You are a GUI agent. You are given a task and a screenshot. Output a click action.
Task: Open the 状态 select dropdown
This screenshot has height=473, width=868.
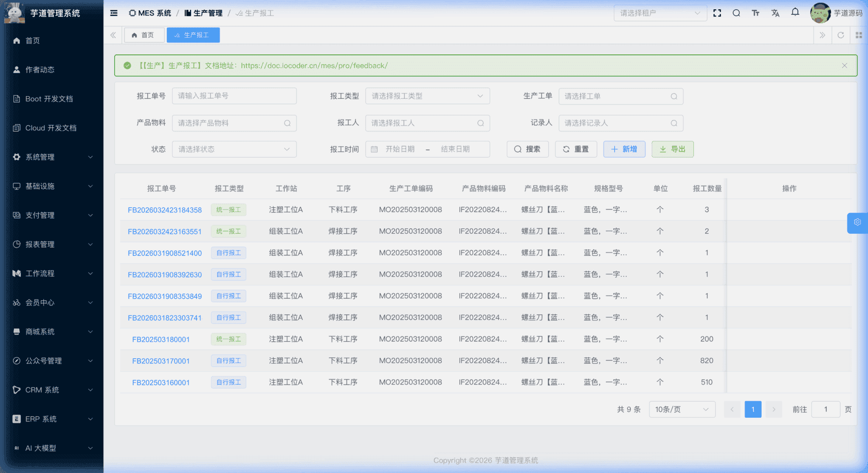pos(234,149)
